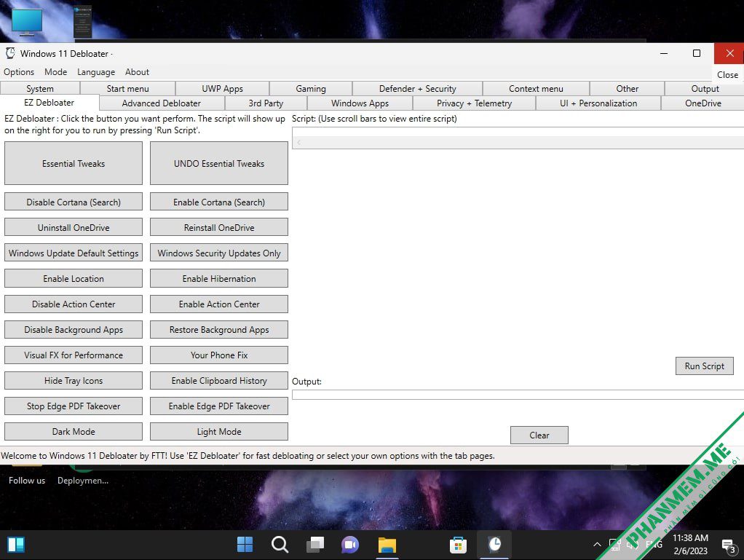Click Disable Background Apps button
This screenshot has width=744, height=560.
pos(74,329)
